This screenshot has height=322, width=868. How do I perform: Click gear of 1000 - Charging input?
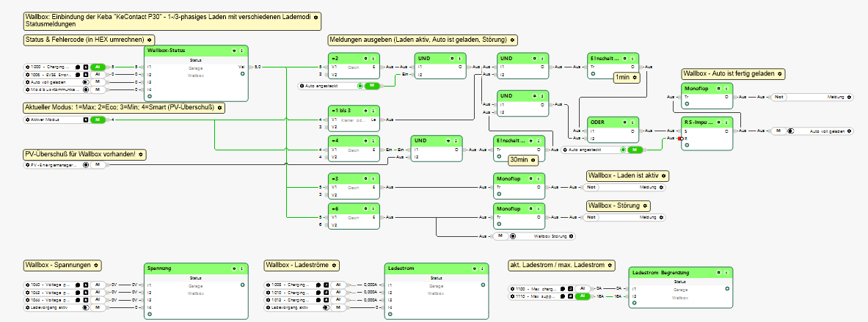coord(28,67)
